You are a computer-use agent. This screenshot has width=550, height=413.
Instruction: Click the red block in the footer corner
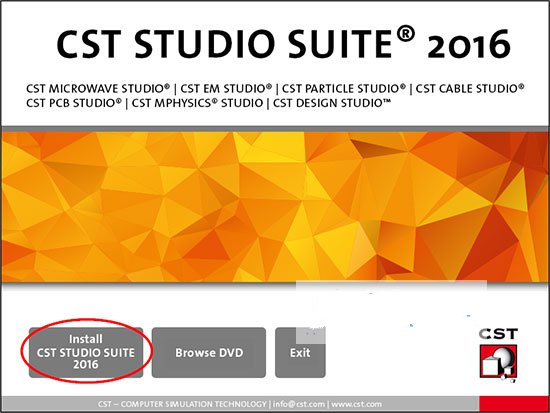click(514, 403)
